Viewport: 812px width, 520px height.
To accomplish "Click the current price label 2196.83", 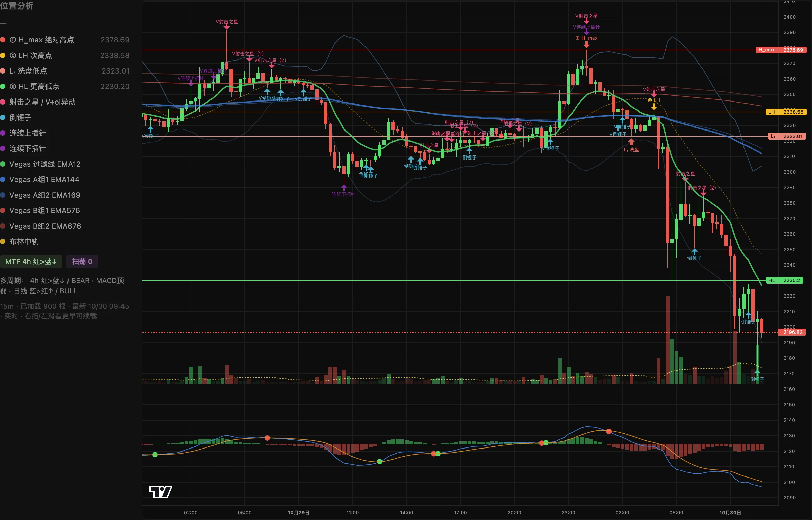I will click(x=793, y=332).
